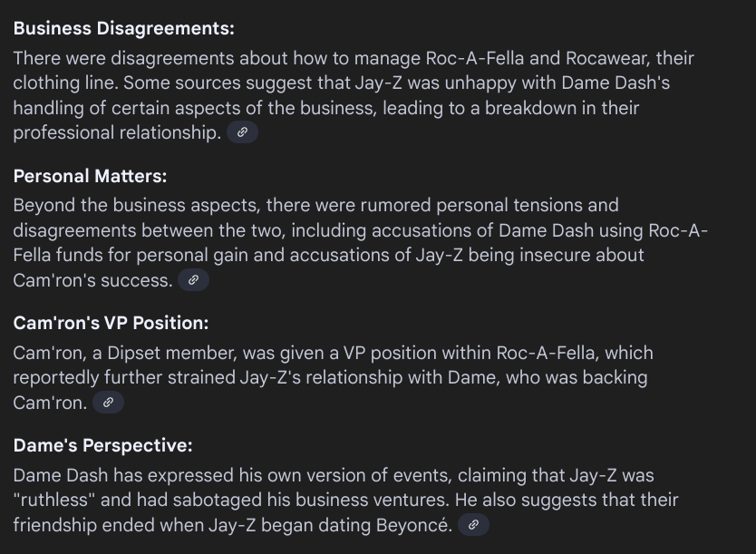Screen dimensions: 756x554
Task: Open the citation link icon after "dating Beyoncé."
Action: 473,525
